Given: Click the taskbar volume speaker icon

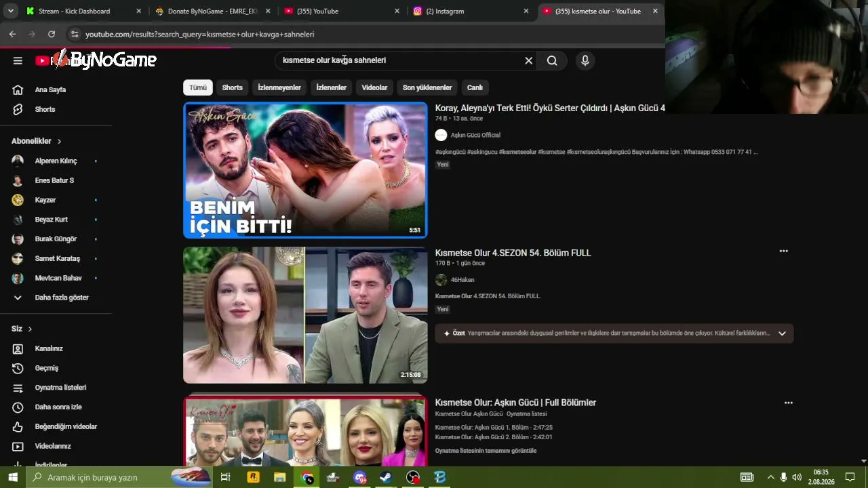Looking at the screenshot, I should click(797, 477).
